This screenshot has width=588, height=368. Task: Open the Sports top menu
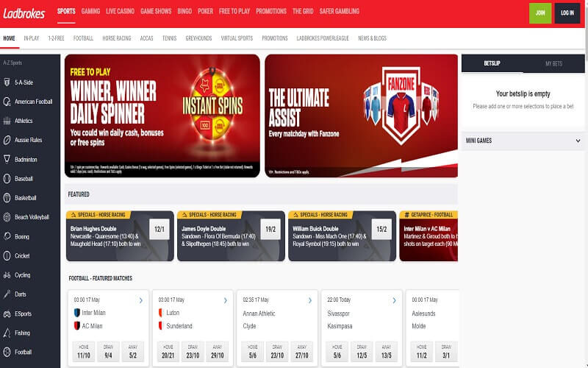pyautogui.click(x=66, y=11)
